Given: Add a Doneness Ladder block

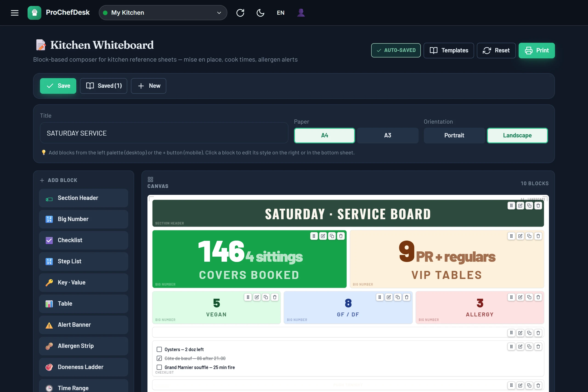Looking at the screenshot, I should [83, 367].
